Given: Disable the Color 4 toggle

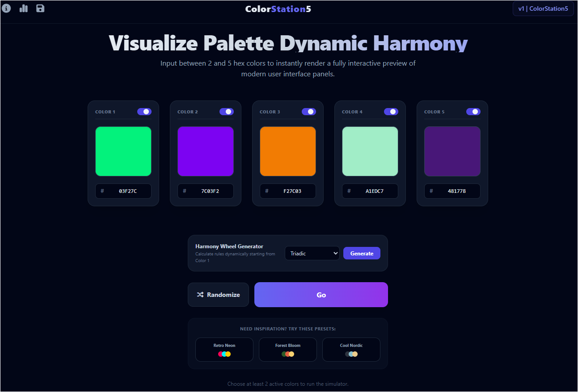Looking at the screenshot, I should point(391,112).
